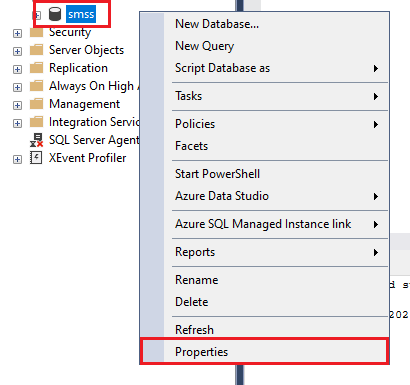Click the Server Objects folder icon

point(36,50)
